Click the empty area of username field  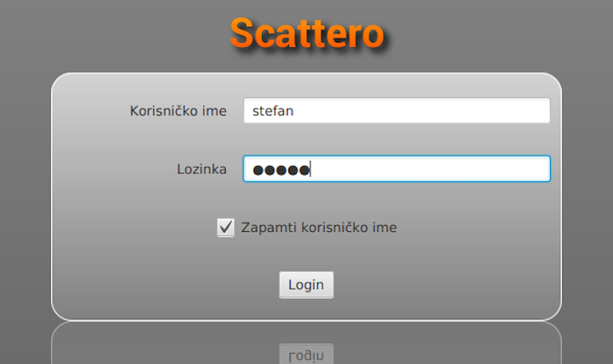pyautogui.click(x=421, y=110)
